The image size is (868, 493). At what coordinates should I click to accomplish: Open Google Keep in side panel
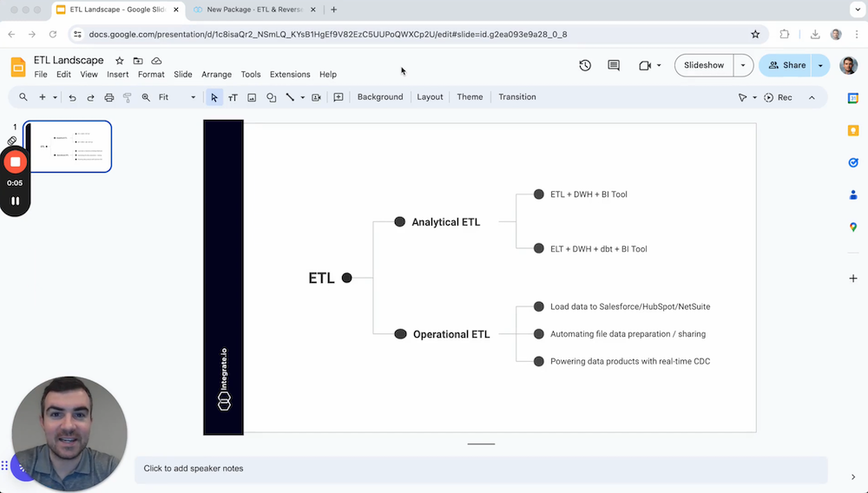[853, 130]
